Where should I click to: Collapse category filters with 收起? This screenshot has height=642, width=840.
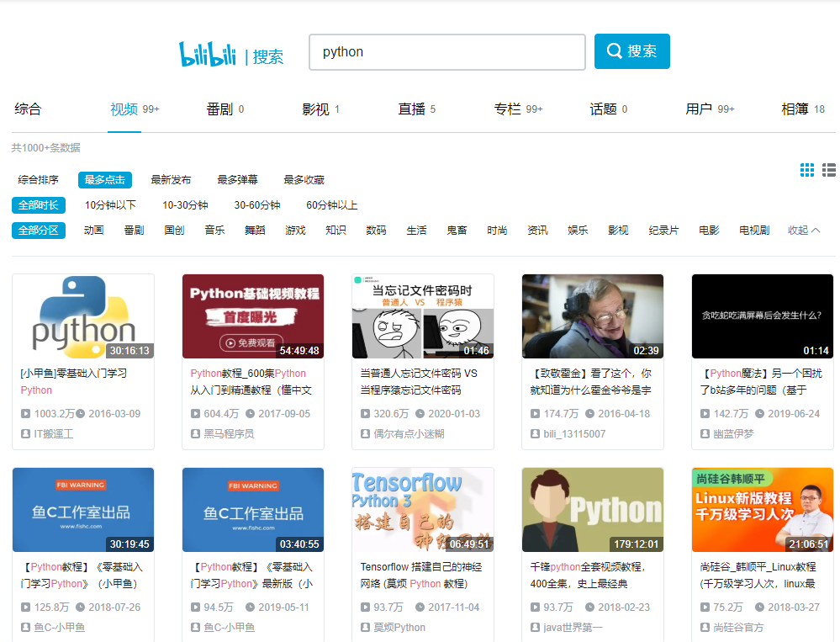[804, 231]
